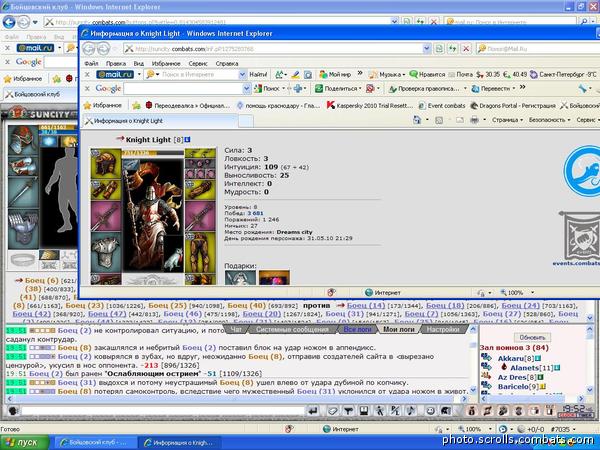
Task: Expand the address bar dropdown in info window
Action: pos(427,49)
